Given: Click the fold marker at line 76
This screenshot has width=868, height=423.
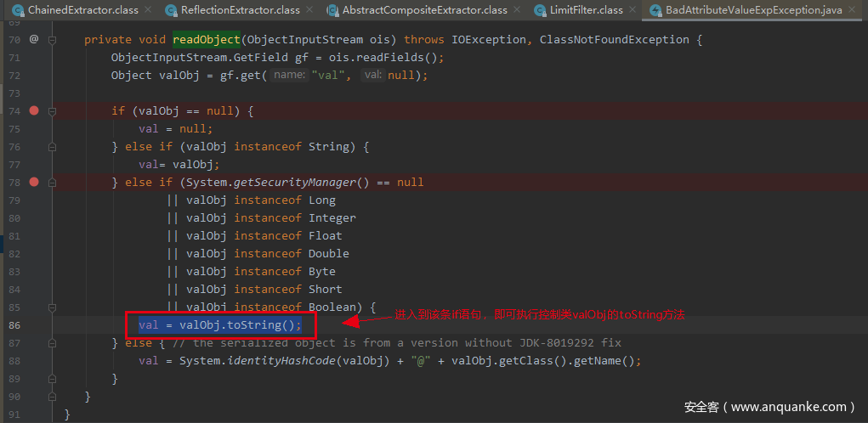Looking at the screenshot, I should tap(53, 147).
